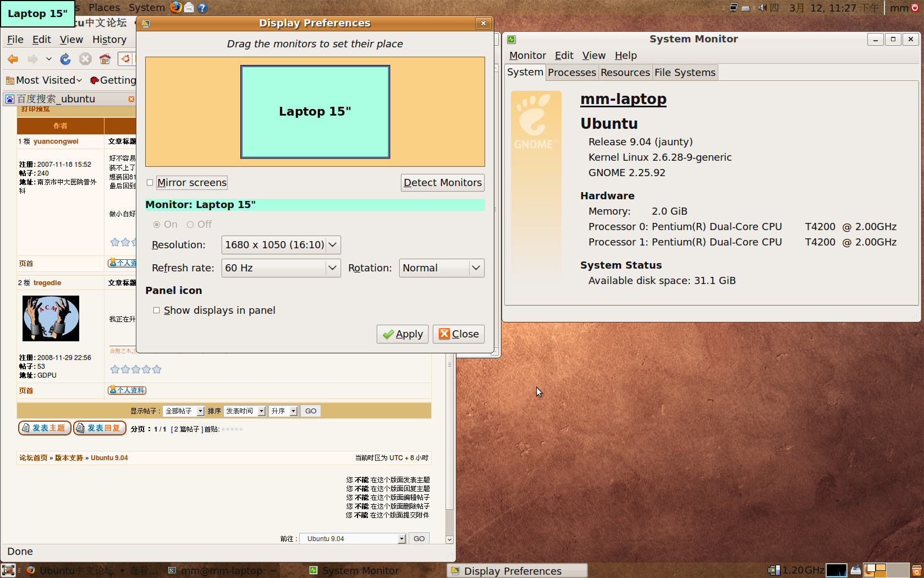The height and width of the screenshot is (578, 924).
Task: Open Firefox history navigation dropdown arrow
Action: pos(49,59)
